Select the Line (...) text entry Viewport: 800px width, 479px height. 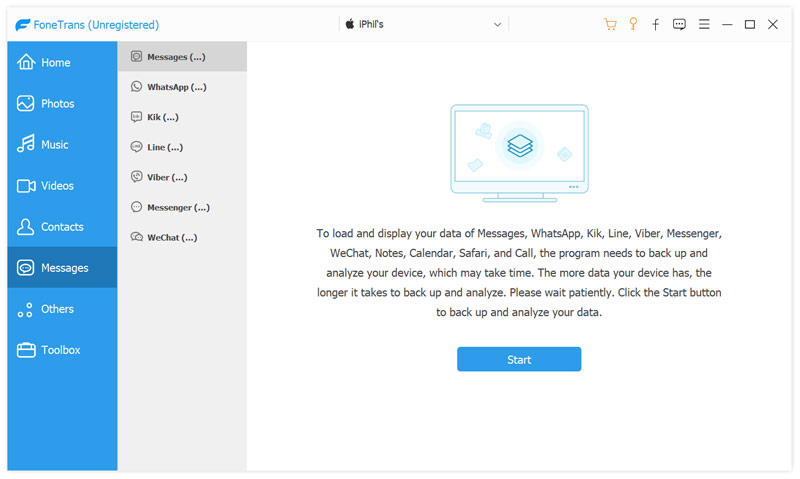165,147
